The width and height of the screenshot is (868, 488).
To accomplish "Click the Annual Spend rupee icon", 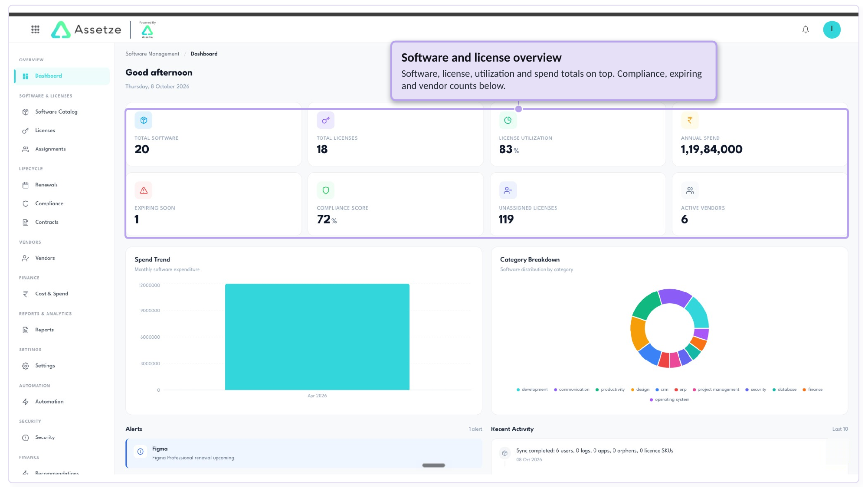I will coord(690,120).
